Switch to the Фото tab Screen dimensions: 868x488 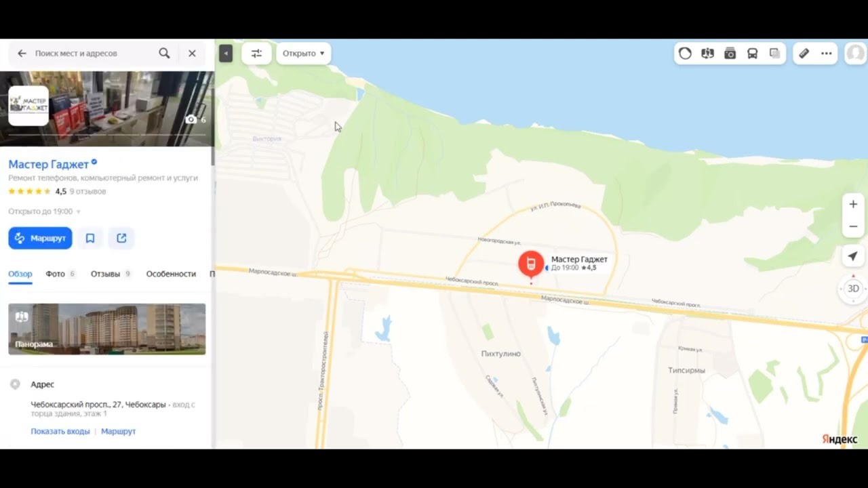pyautogui.click(x=60, y=274)
